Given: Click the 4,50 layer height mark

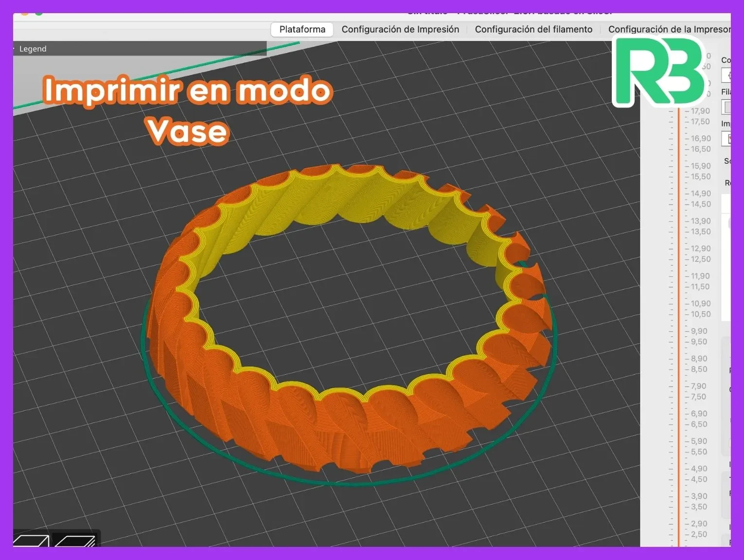Looking at the screenshot, I should [699, 479].
